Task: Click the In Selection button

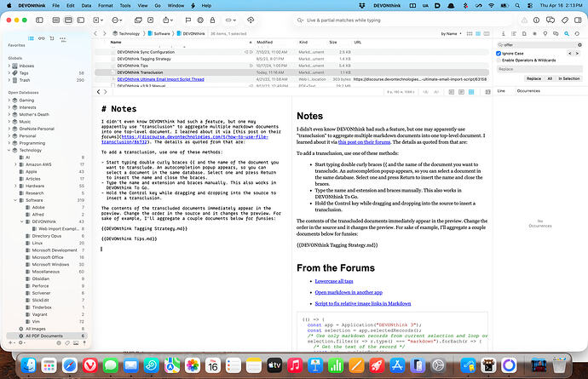Action: pyautogui.click(x=569, y=78)
